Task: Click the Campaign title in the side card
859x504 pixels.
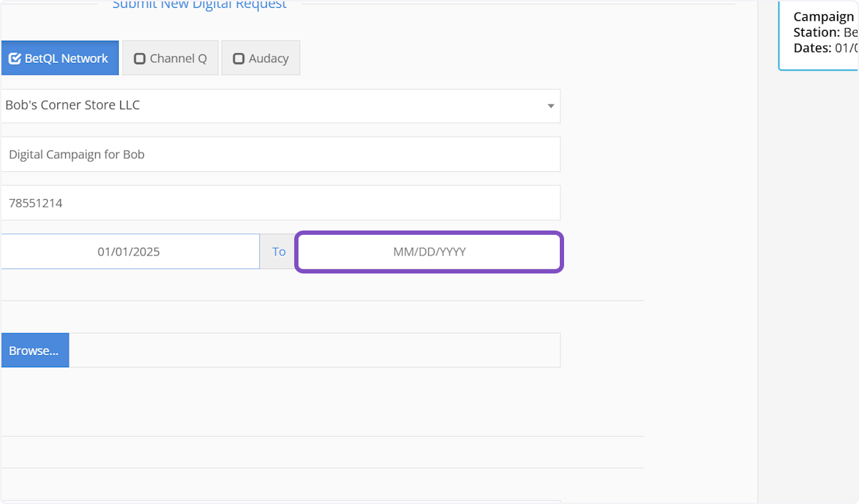Action: 823,16
